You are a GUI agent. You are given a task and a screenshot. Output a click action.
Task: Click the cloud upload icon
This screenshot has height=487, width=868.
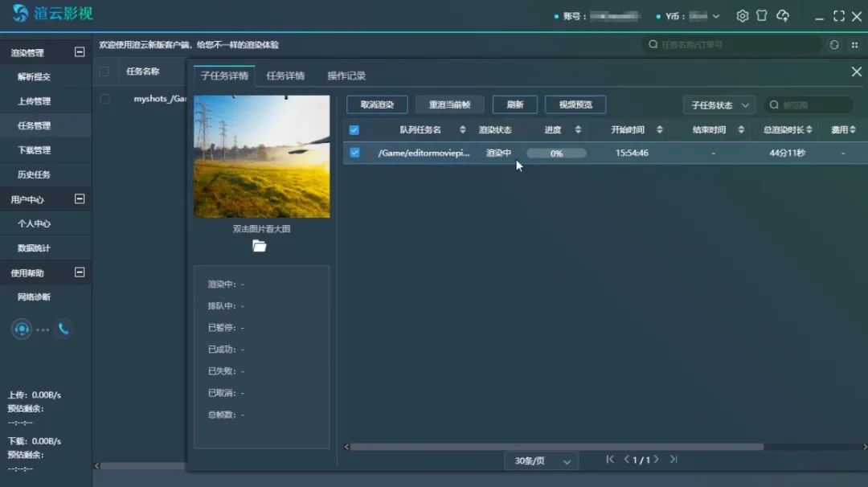point(783,16)
